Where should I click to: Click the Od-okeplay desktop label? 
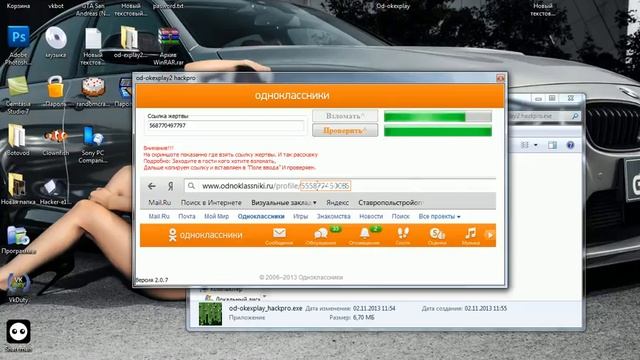coord(393,6)
